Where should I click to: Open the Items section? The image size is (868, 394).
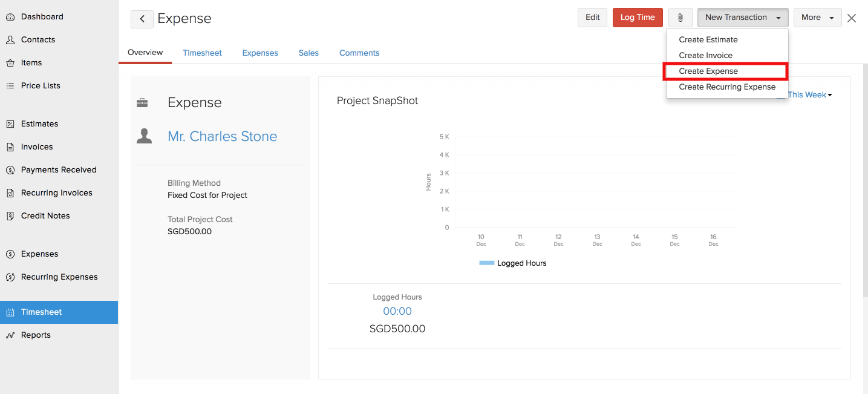click(31, 62)
